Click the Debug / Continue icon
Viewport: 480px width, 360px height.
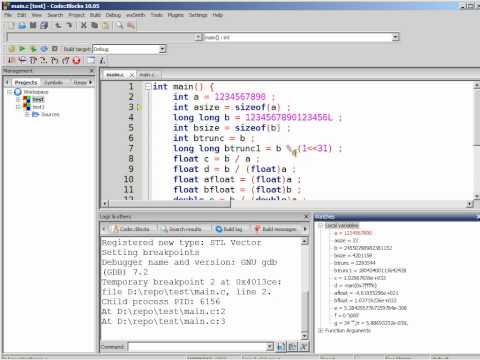coord(12,60)
